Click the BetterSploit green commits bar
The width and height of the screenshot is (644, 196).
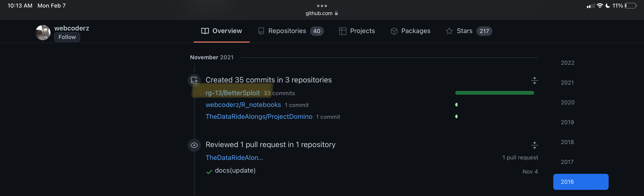click(x=495, y=93)
